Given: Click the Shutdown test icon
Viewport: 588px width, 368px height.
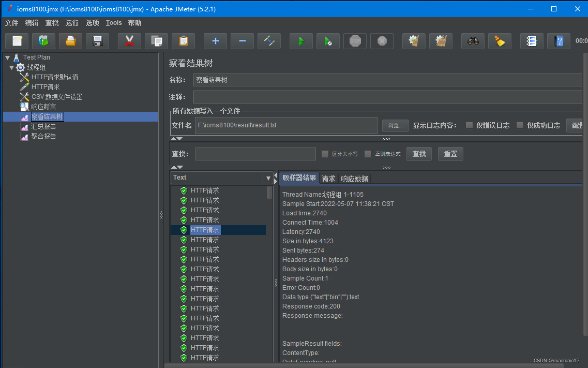Looking at the screenshot, I should click(x=382, y=41).
